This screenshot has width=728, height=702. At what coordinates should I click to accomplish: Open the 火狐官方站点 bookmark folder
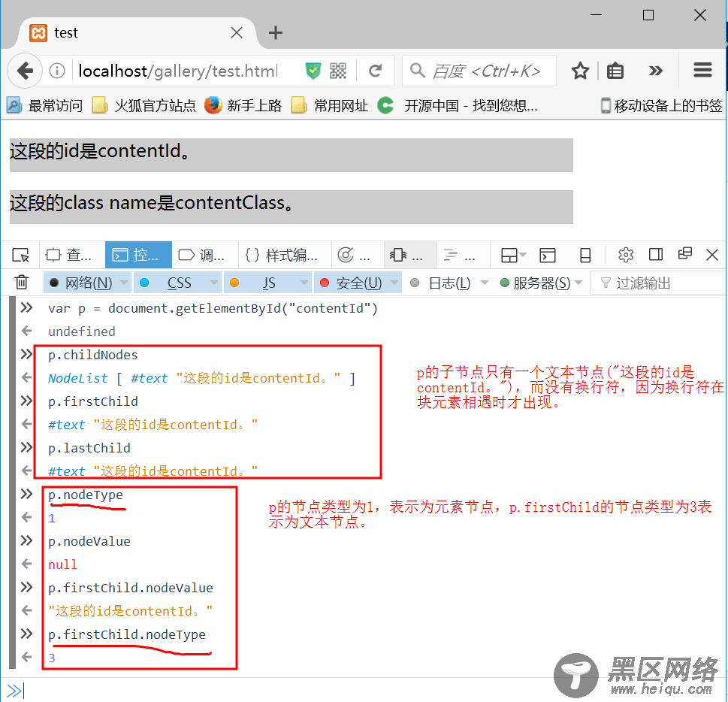(143, 106)
